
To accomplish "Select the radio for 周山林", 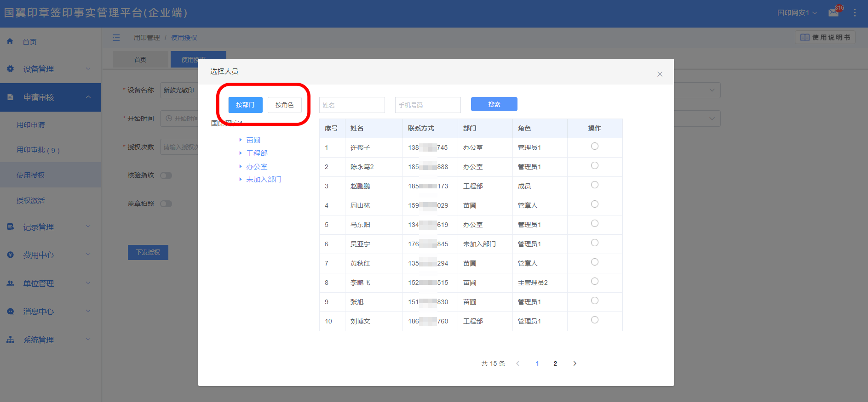I will point(595,204).
